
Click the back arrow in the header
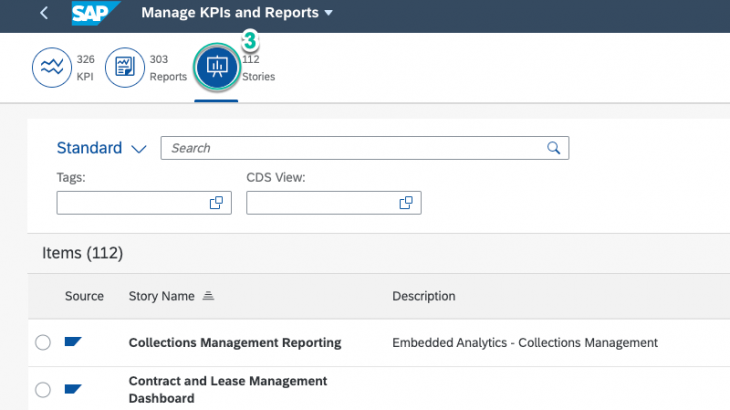click(x=44, y=14)
